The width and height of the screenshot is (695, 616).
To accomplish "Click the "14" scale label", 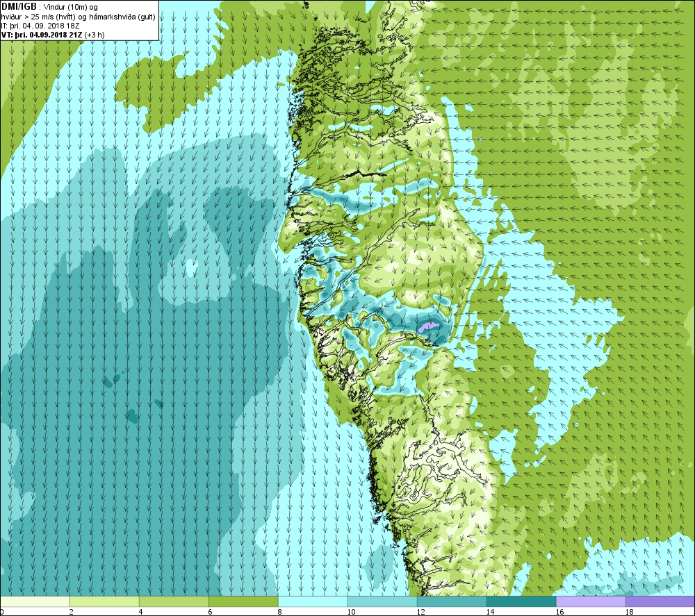I will (x=490, y=612).
